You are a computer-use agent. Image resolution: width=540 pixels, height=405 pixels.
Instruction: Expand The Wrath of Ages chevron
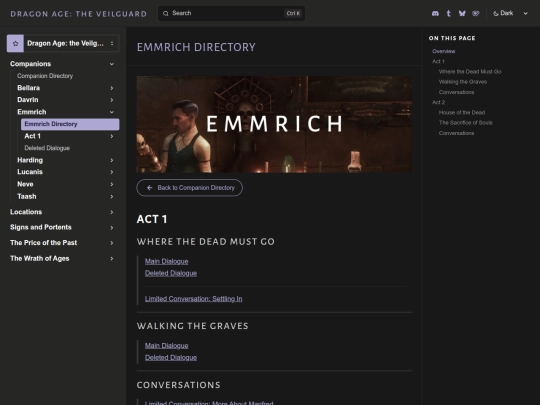coord(112,258)
